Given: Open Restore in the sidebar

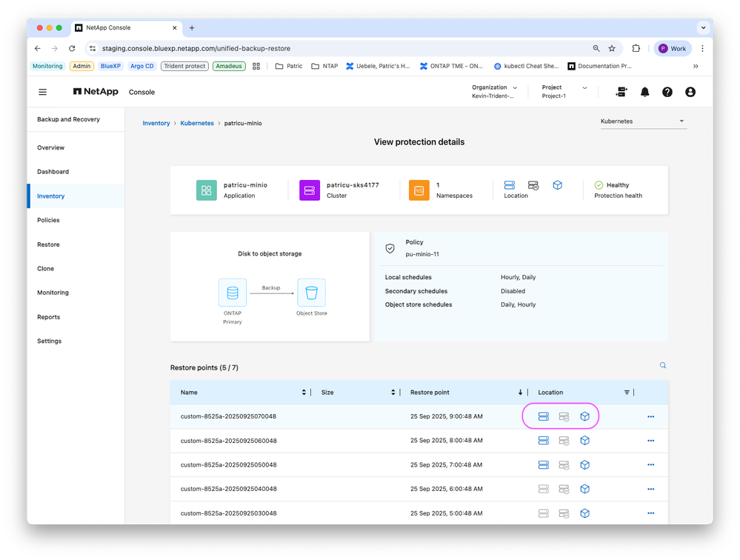Looking at the screenshot, I should 48,245.
